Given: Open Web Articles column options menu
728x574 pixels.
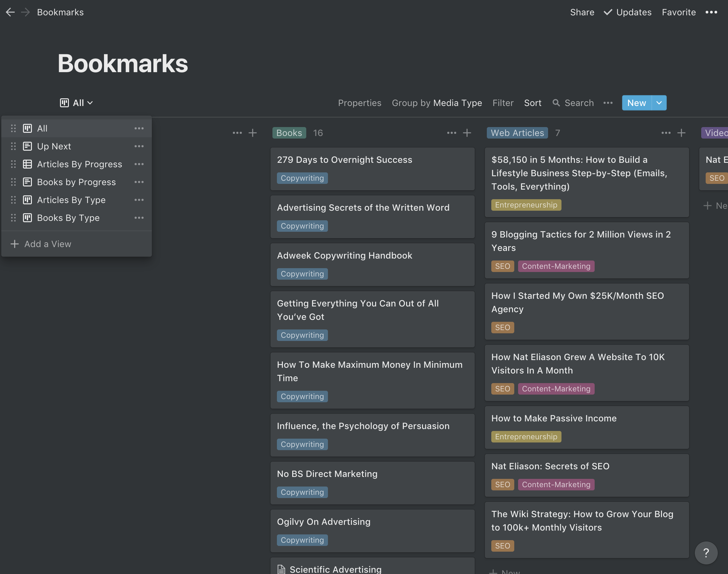Looking at the screenshot, I should click(x=666, y=133).
